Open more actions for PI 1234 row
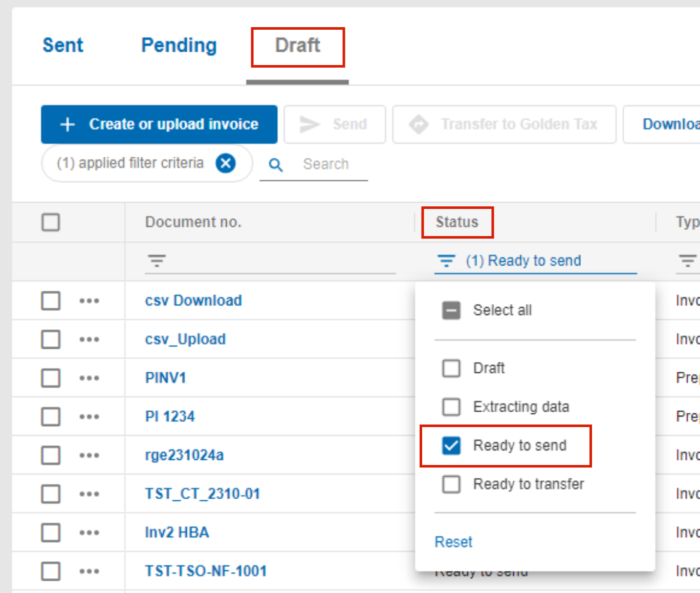 pyautogui.click(x=89, y=417)
